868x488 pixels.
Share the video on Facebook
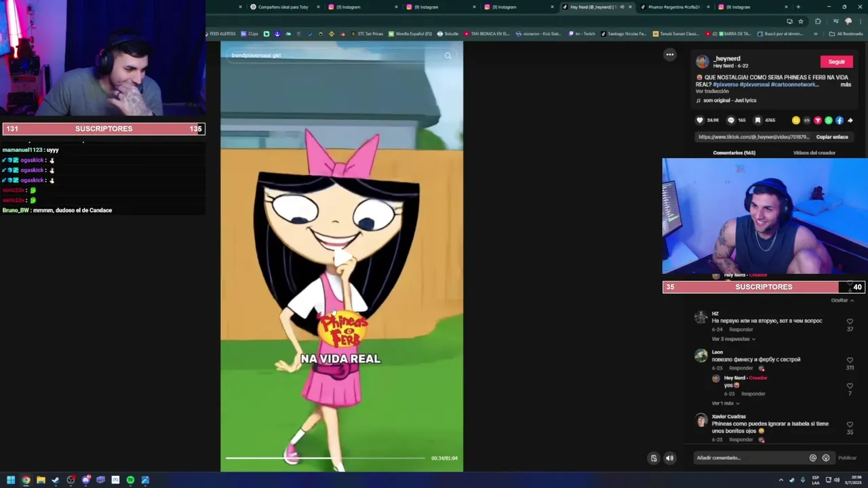coord(840,120)
